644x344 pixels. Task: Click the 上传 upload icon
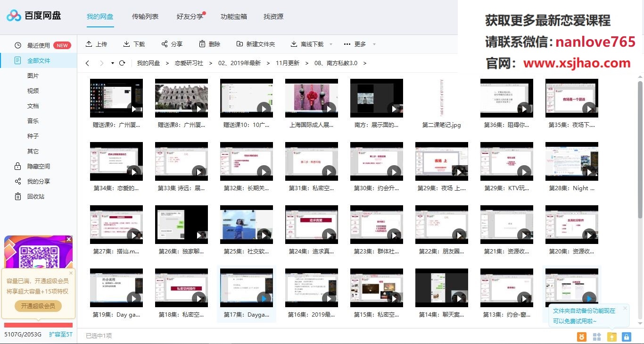89,44
